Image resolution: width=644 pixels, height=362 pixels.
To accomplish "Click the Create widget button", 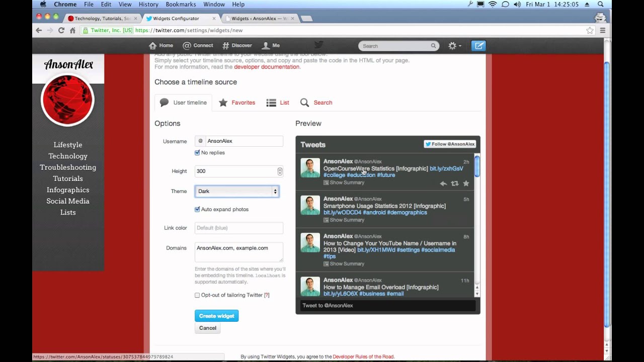I will (216, 316).
